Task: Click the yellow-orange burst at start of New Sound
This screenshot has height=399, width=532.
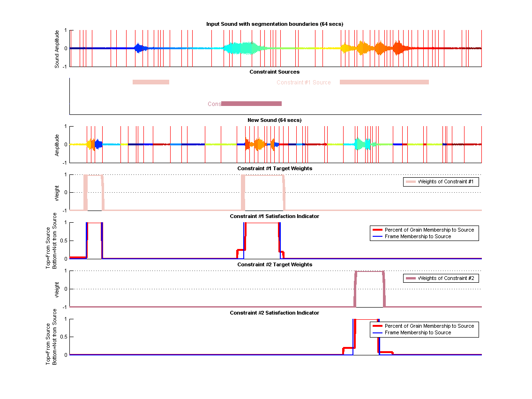Action: (89, 144)
